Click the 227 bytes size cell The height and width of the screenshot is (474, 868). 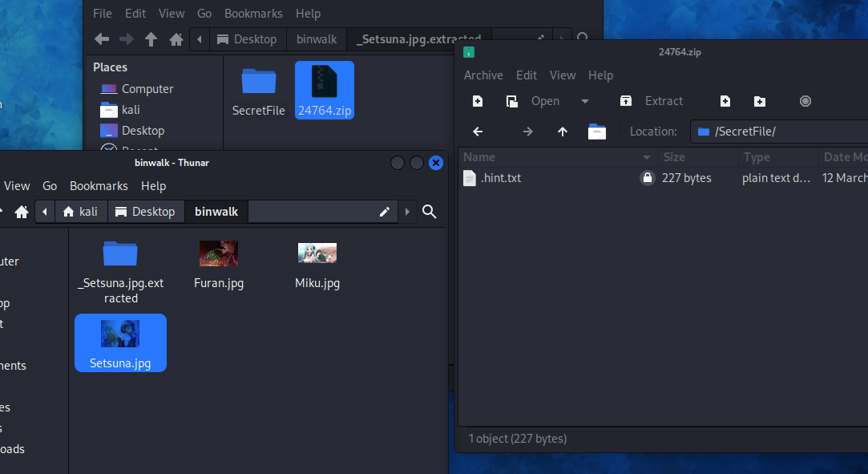tap(686, 178)
